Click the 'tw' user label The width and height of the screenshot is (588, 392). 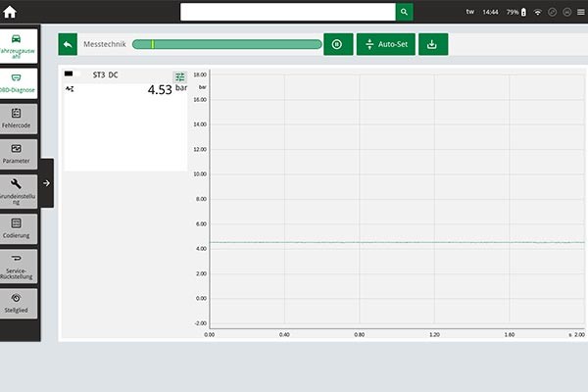point(469,12)
